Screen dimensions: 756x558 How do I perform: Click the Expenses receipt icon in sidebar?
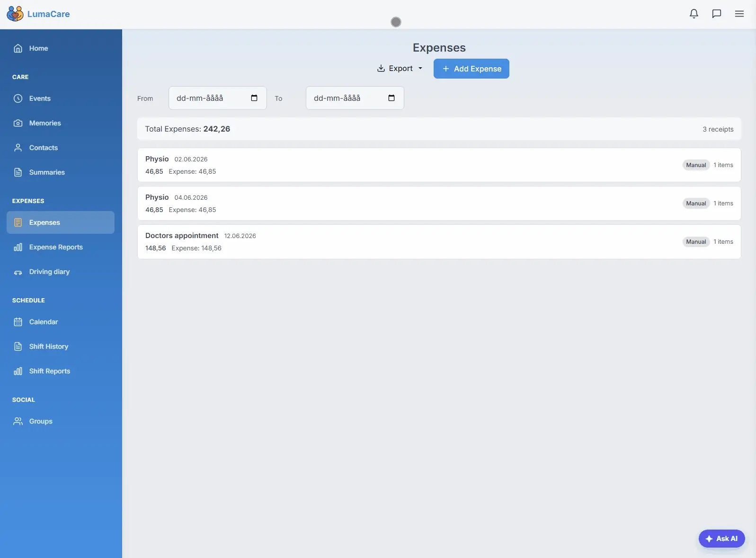click(18, 222)
